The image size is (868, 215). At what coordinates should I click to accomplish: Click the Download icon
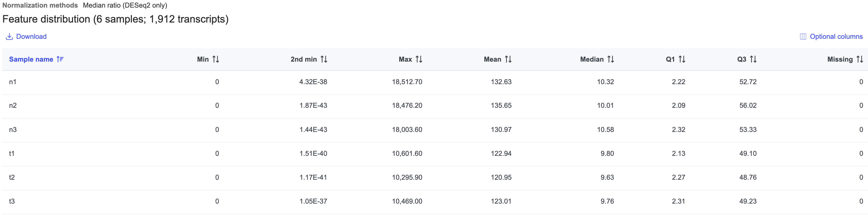tap(9, 36)
